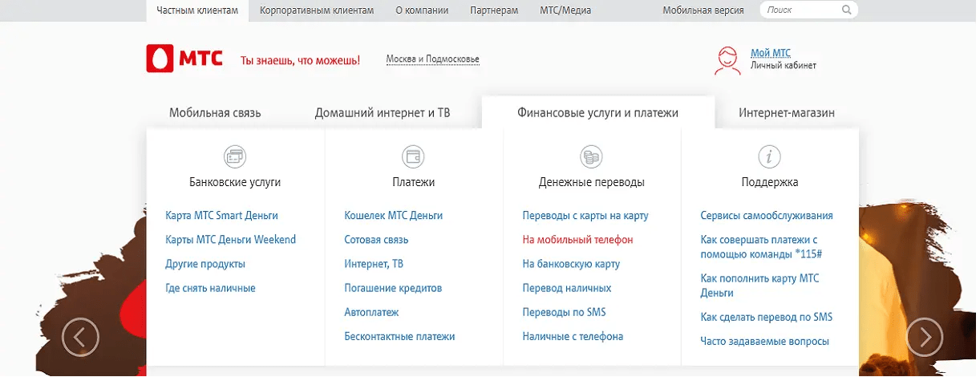The width and height of the screenshot is (980, 377).
Task: Open Погашение кредитов link
Action: (393, 288)
